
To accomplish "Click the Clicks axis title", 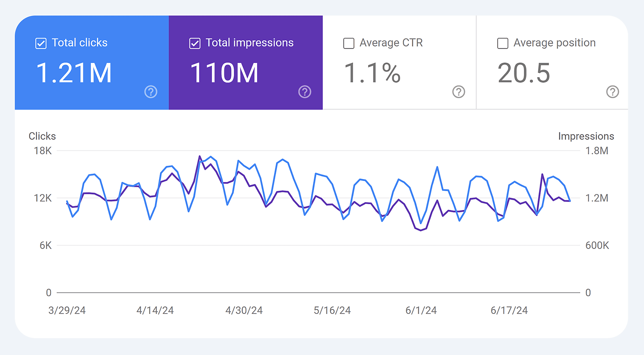I will 42,136.
